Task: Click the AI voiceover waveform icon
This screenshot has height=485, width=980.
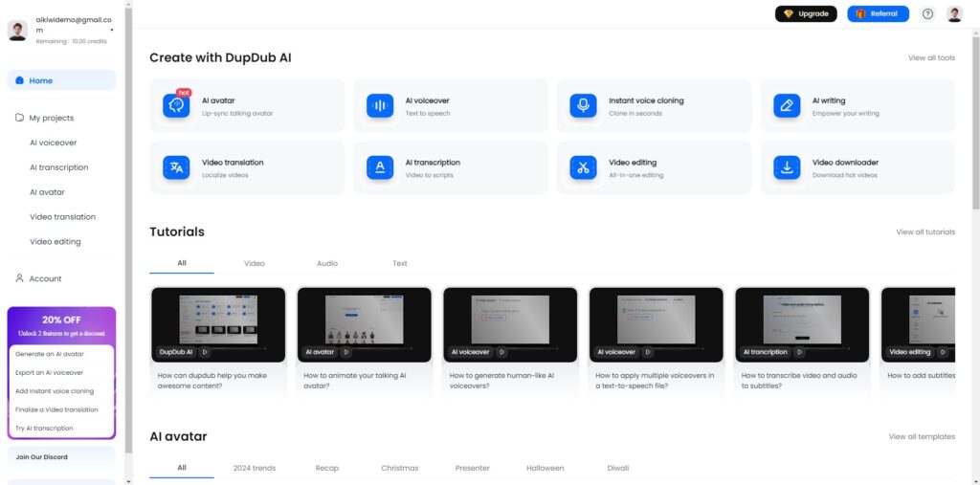Action: [x=380, y=105]
